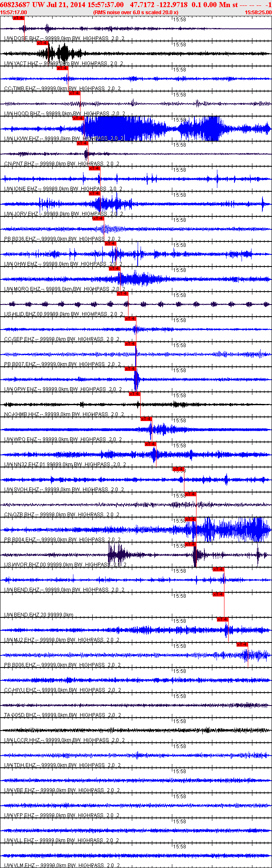Click the CC SEP EHZ station label

[x=19, y=339]
